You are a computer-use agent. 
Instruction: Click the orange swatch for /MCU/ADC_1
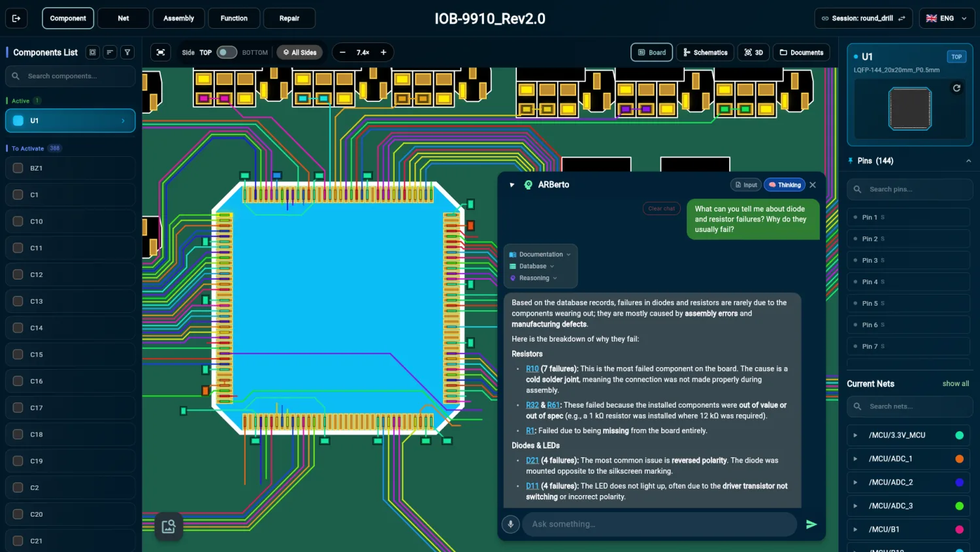(x=959, y=459)
